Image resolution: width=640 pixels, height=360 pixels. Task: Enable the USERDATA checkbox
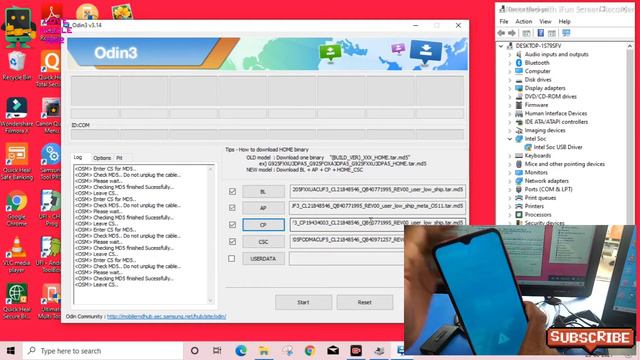[x=231, y=259]
